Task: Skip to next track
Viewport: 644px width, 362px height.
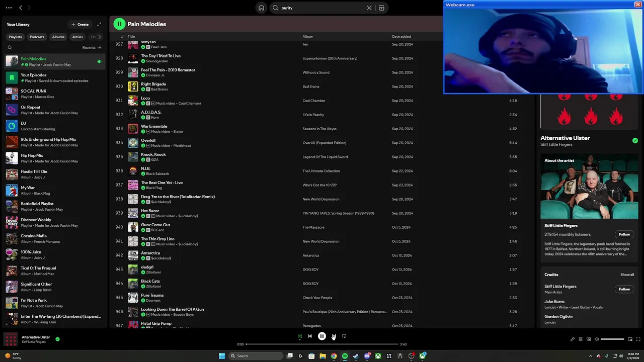Action: (x=333, y=336)
